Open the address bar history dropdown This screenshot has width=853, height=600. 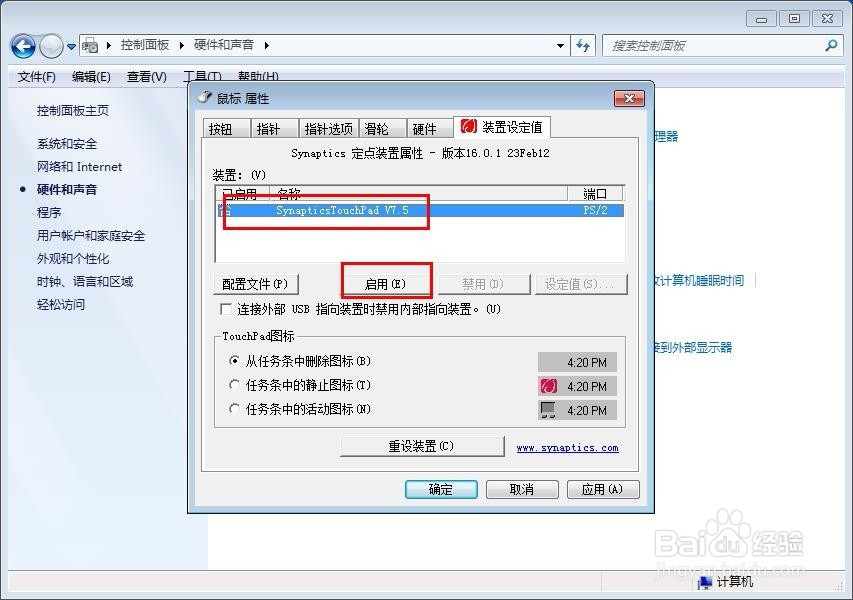click(x=560, y=46)
